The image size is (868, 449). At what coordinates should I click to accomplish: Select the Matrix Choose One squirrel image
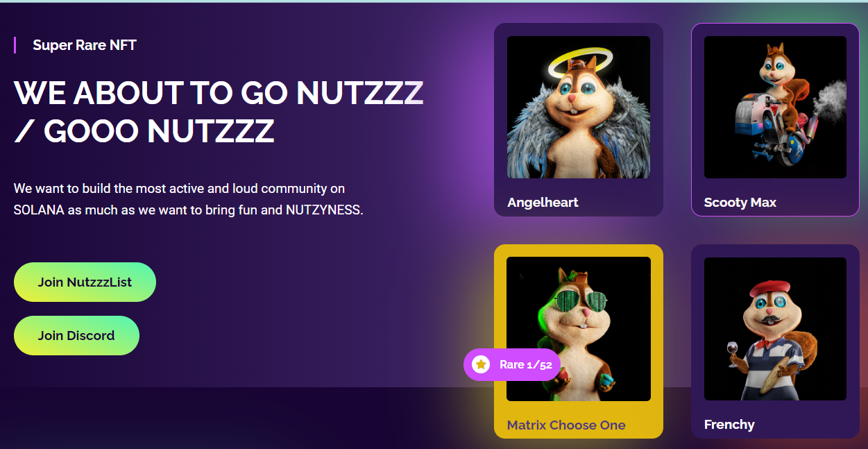[x=579, y=329]
